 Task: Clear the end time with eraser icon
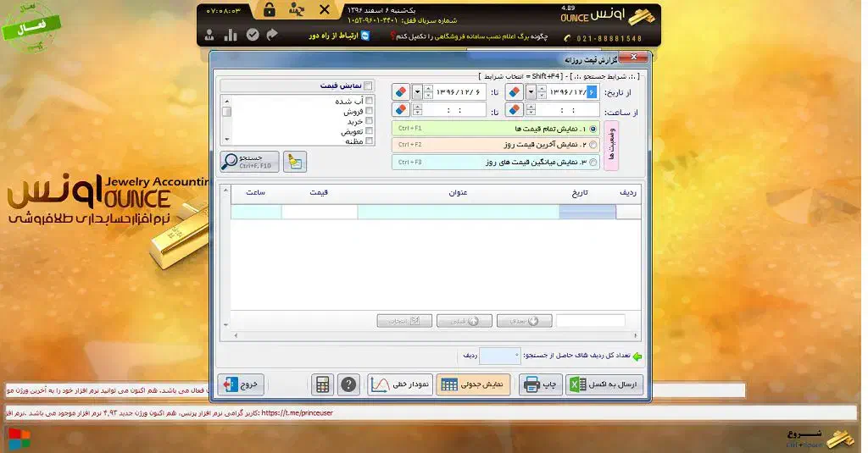tap(401, 109)
